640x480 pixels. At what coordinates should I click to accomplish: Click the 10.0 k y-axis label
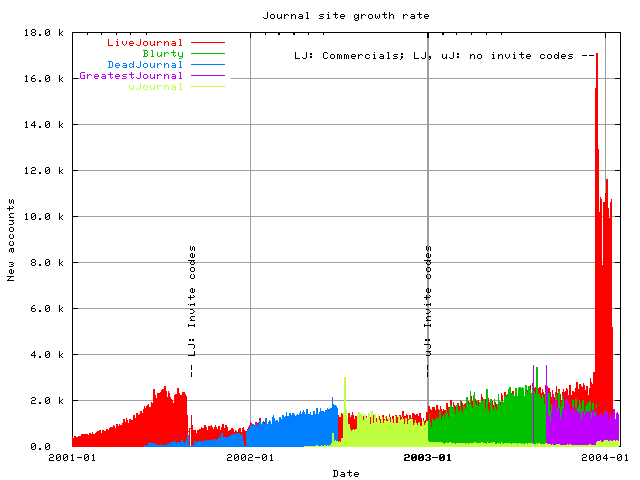[x=44, y=217]
